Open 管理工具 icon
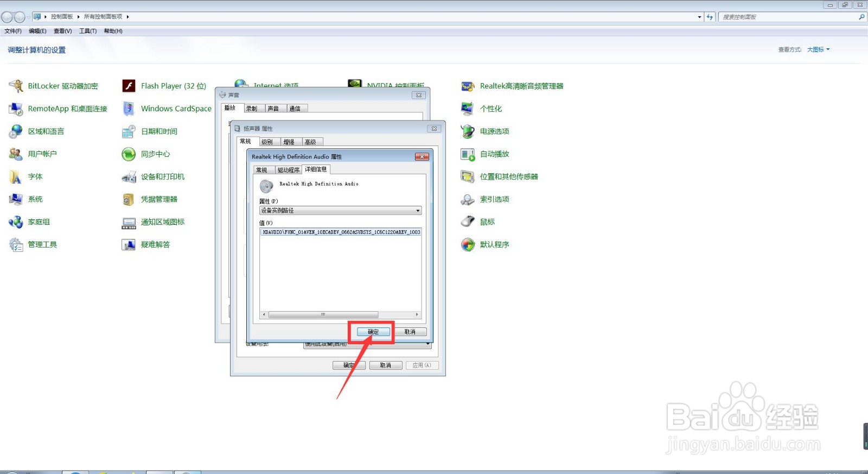 tap(16, 245)
